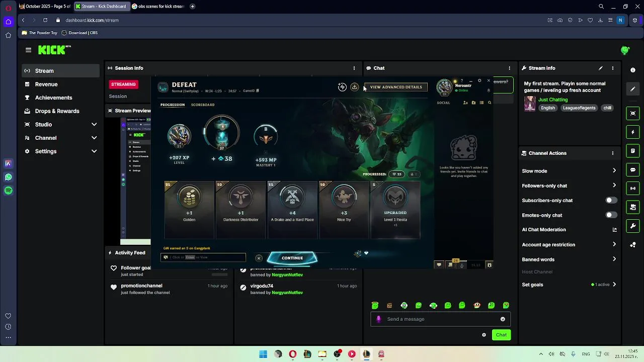
Task: Toggle Emotes-only chat switch
Action: pos(611,215)
